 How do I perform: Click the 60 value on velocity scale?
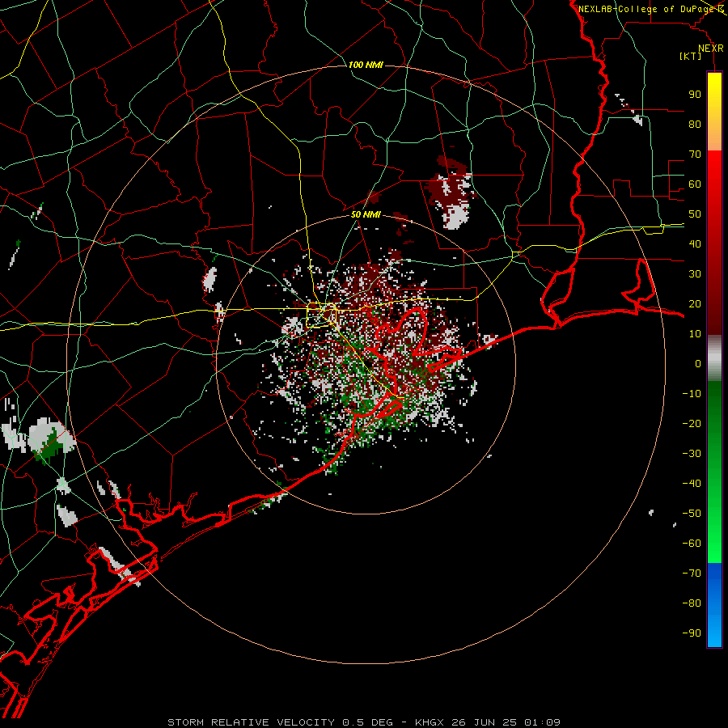[x=695, y=184]
